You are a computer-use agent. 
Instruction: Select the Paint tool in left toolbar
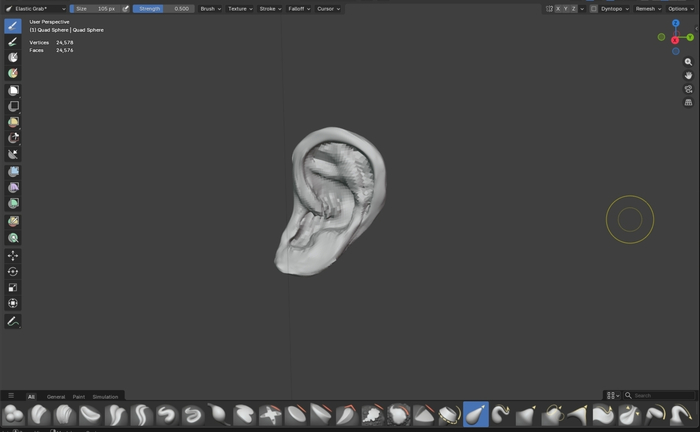(13, 42)
